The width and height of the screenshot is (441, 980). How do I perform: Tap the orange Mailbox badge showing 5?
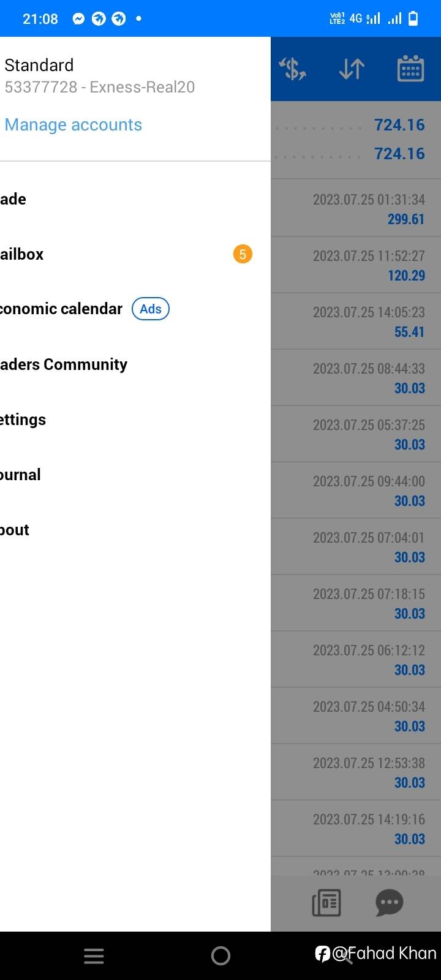[243, 254]
